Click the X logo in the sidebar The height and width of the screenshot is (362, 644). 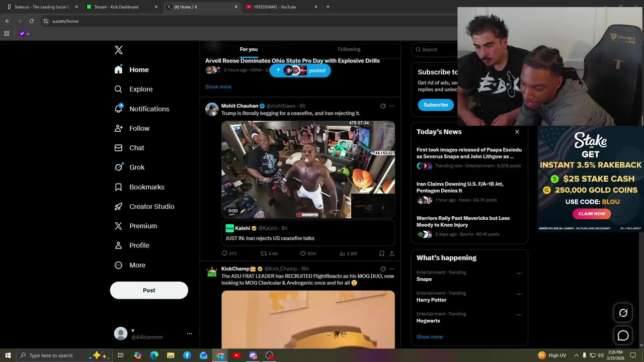(119, 50)
